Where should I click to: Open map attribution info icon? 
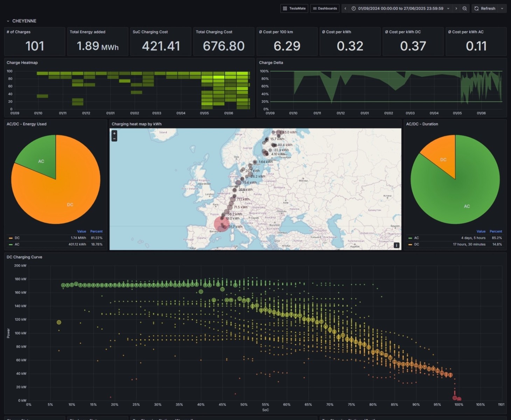point(397,245)
